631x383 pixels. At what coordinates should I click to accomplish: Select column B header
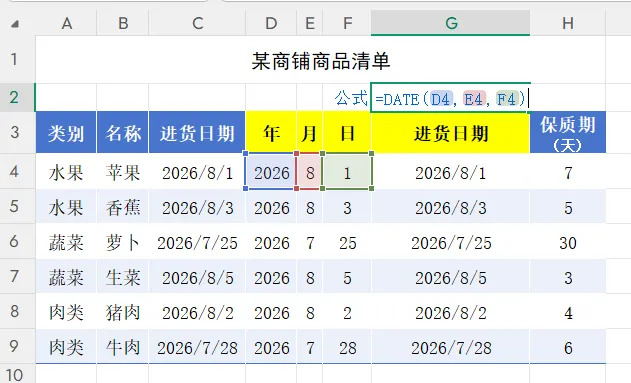(123, 23)
